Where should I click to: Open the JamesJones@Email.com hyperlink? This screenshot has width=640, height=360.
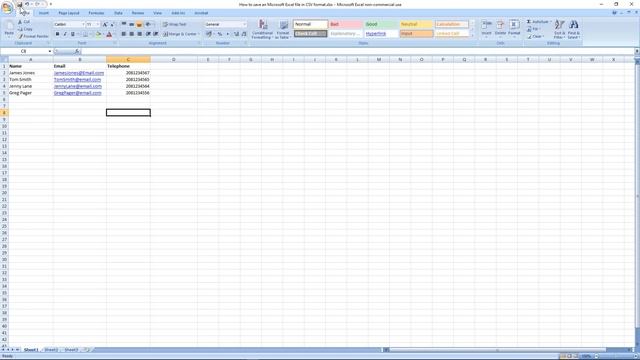coord(79,73)
